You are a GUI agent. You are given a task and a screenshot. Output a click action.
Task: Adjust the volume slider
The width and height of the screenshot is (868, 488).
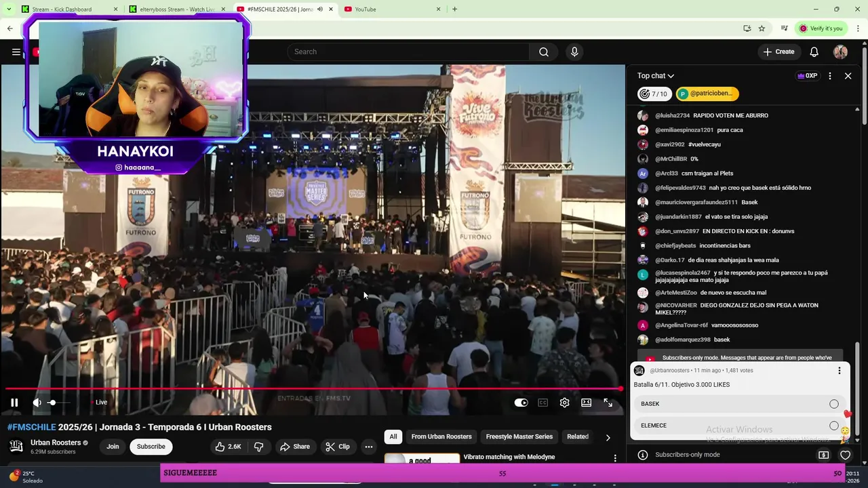coord(58,403)
